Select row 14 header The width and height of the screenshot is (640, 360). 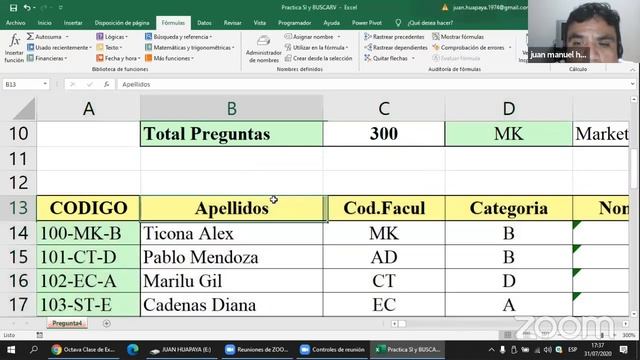coord(18,233)
